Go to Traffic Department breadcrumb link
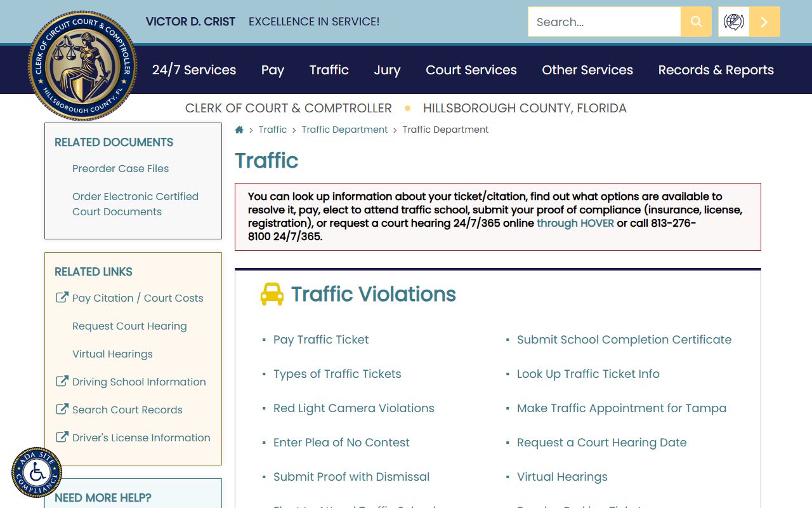This screenshot has height=508, width=812. [344, 130]
